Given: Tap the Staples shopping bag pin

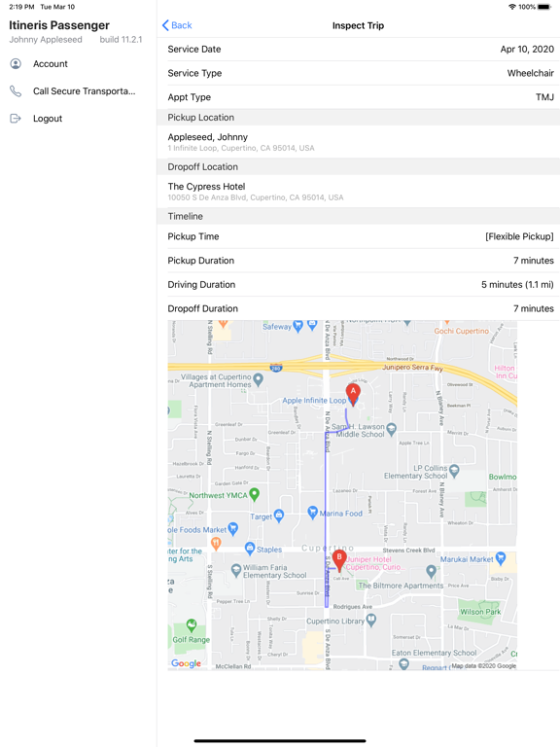Looking at the screenshot, I should click(250, 549).
